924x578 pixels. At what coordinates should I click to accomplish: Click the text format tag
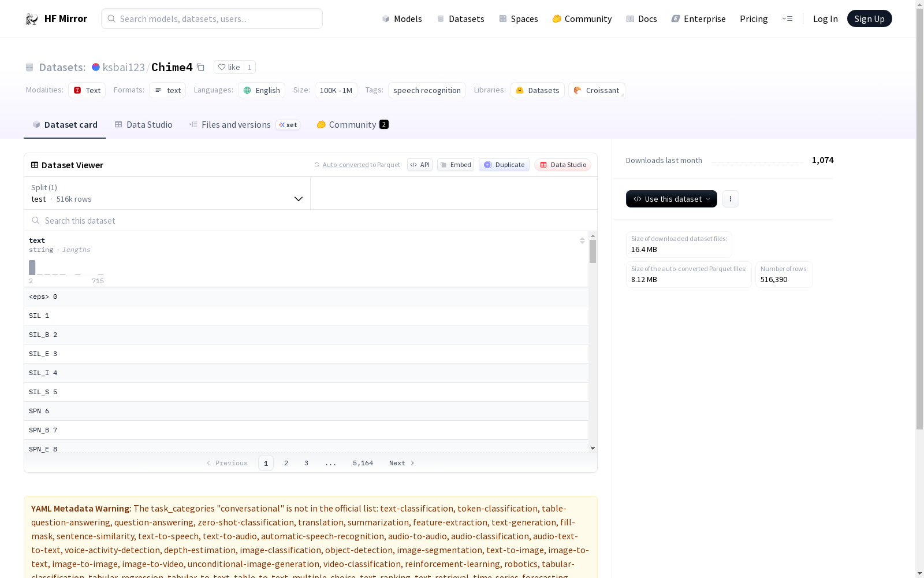[x=167, y=90]
